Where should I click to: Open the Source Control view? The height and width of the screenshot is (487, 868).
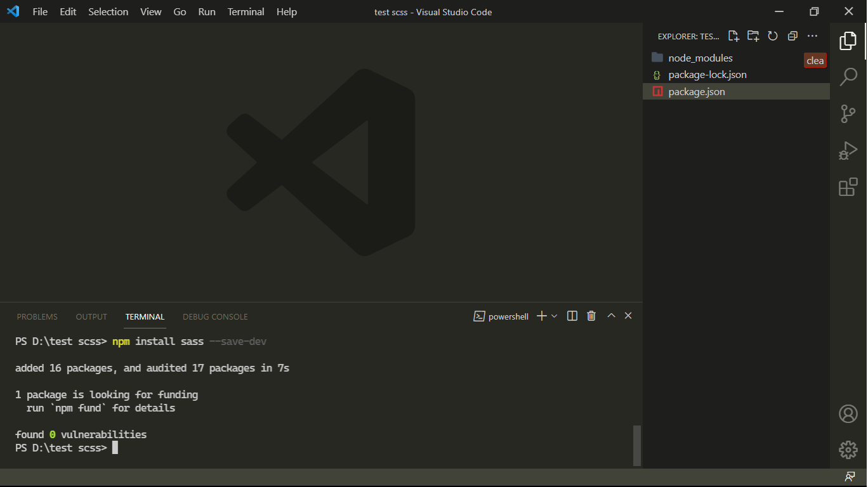pos(848,114)
